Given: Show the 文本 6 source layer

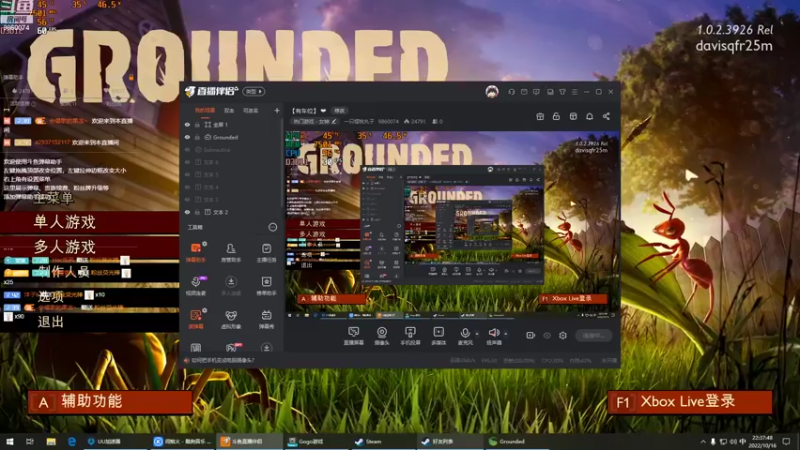Looking at the screenshot, I should (x=187, y=162).
